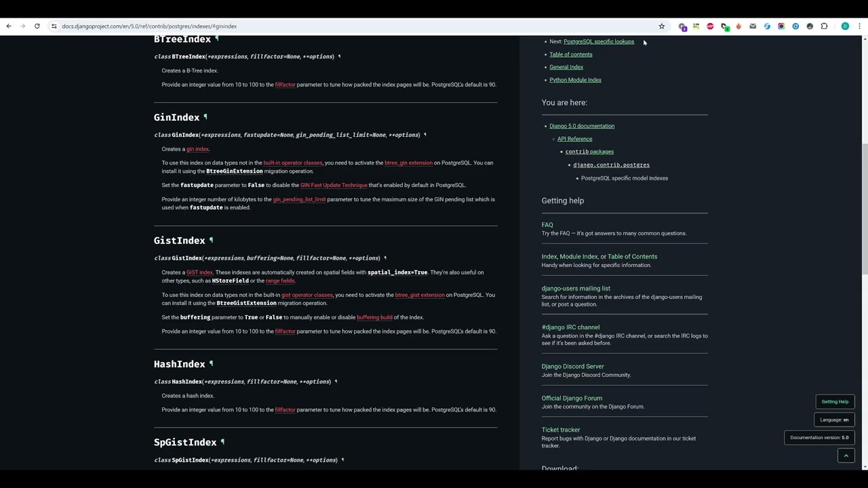The height and width of the screenshot is (488, 868).
Task: Open django.contrib.postgres breadcrumb
Action: tap(611, 165)
